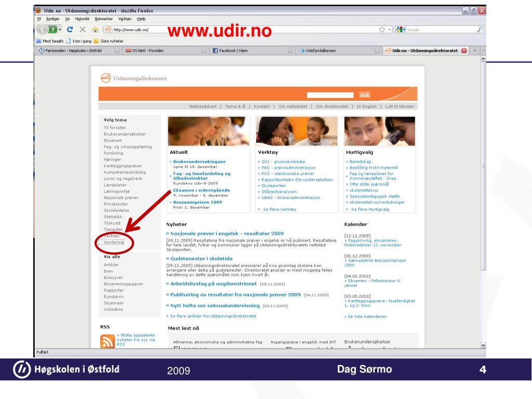Click the Utdanningsdirektoratet logo
This screenshot has height=399, width=532.
(x=134, y=78)
